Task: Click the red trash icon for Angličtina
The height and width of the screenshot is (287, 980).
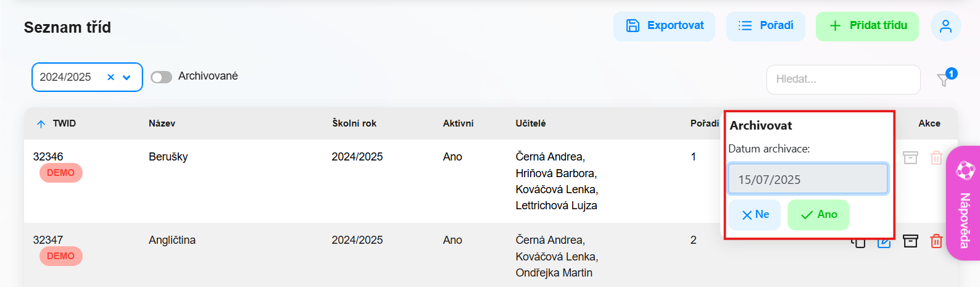Action: (x=936, y=241)
